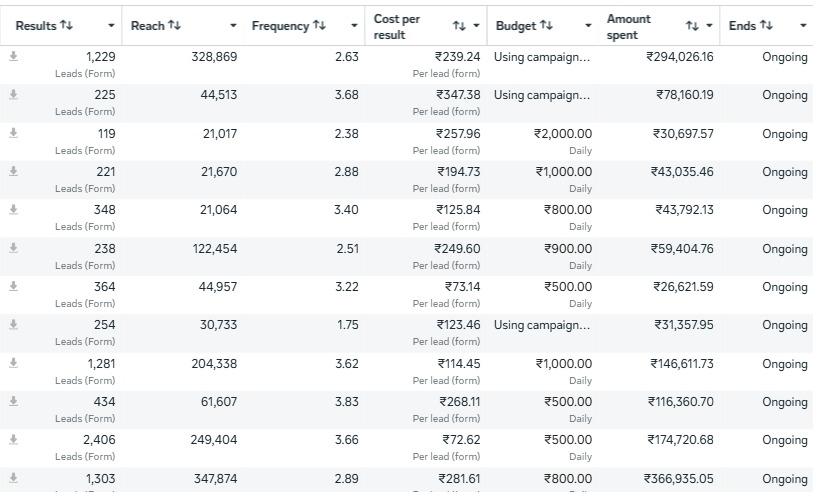
Task: Open Budget column dropdown menu
Action: click(x=588, y=25)
